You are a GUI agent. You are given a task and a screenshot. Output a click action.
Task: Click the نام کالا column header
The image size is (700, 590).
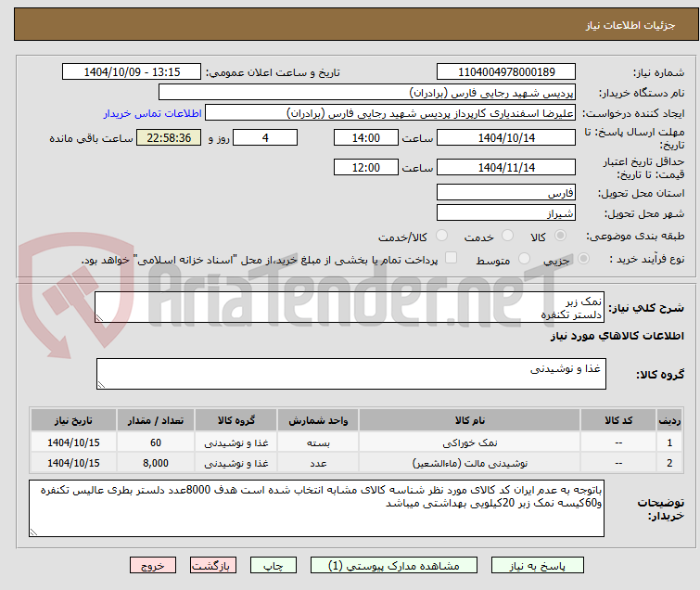470,420
